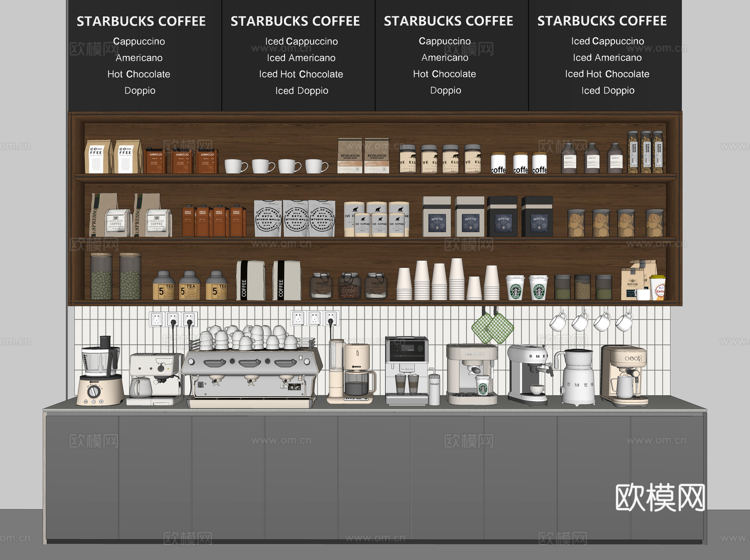Select the black-and-white "COFFEE" bag on the left

coord(250,280)
